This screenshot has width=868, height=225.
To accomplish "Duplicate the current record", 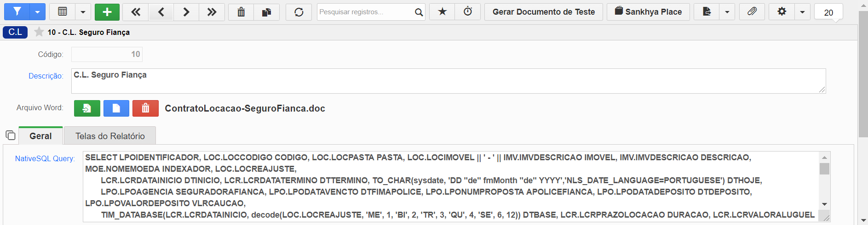I will (x=266, y=12).
